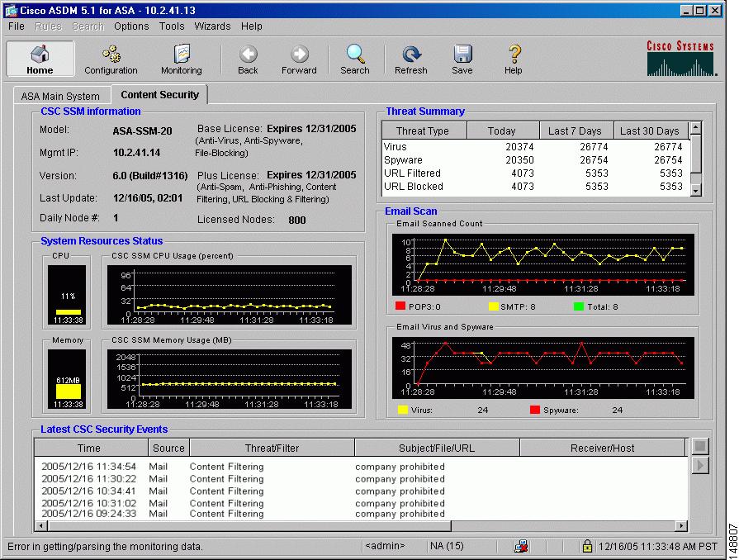Select the URL Filtered row
Viewport: 739px width, 560px height.
[535, 173]
